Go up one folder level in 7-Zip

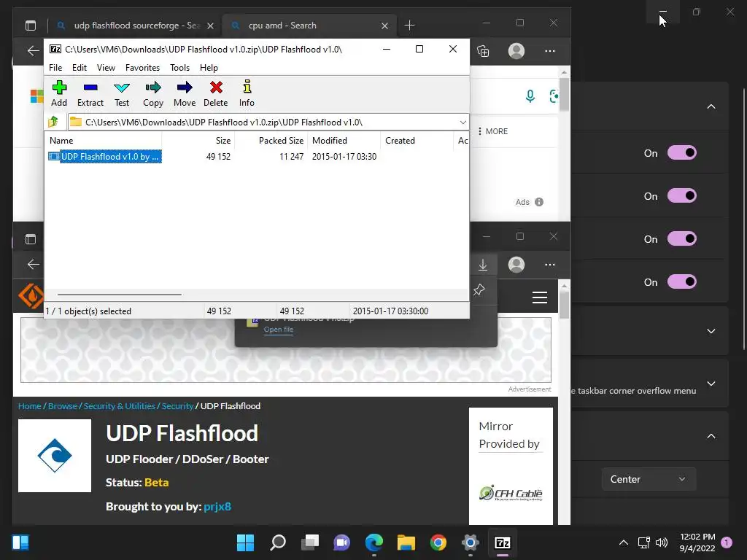pos(53,122)
